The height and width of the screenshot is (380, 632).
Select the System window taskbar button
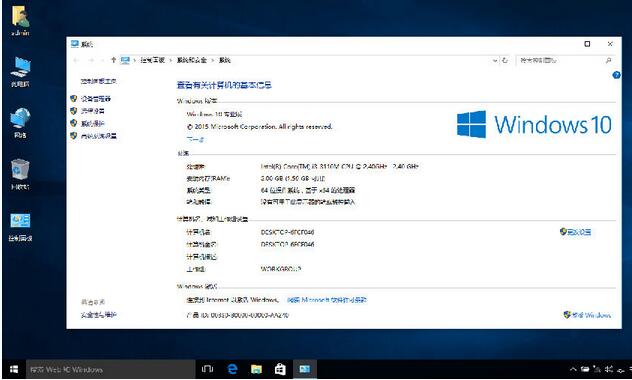(305, 369)
